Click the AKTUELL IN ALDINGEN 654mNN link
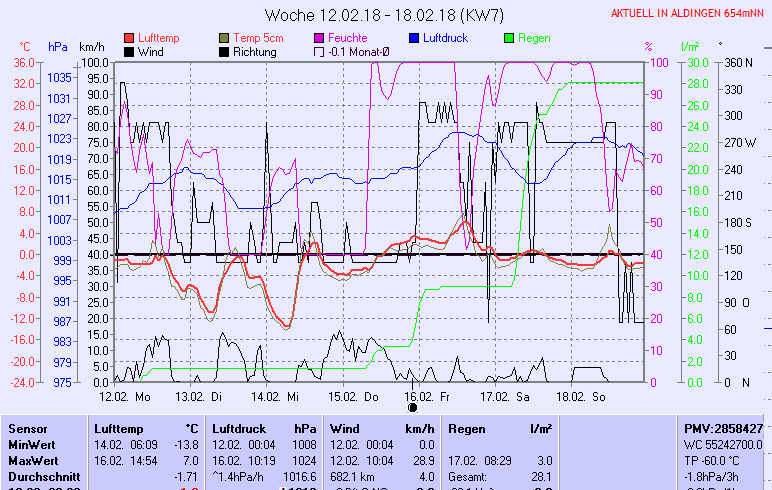Image resolution: width=772 pixels, height=490 pixels. tap(690, 13)
